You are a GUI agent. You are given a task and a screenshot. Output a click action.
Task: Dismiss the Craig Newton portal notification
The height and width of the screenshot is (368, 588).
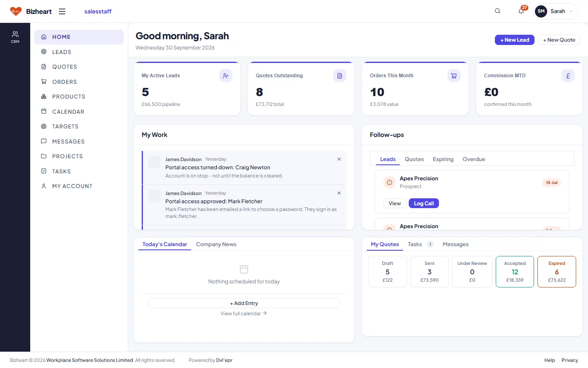click(339, 159)
